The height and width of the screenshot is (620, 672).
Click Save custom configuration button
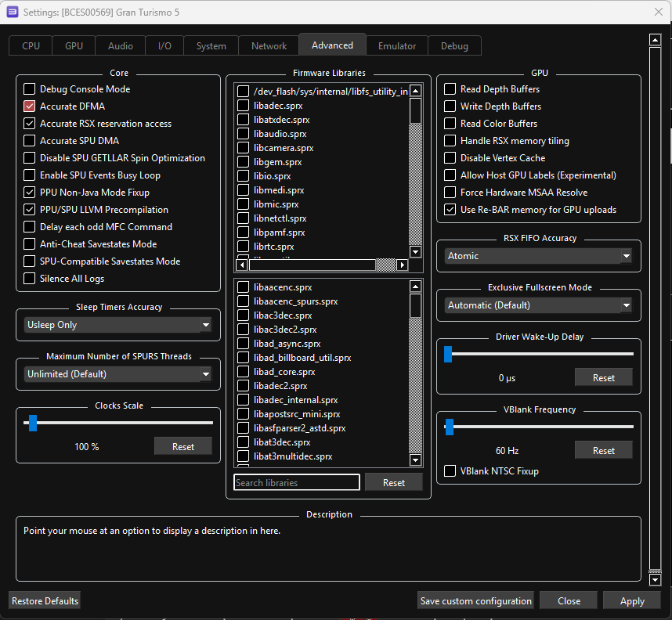click(475, 601)
